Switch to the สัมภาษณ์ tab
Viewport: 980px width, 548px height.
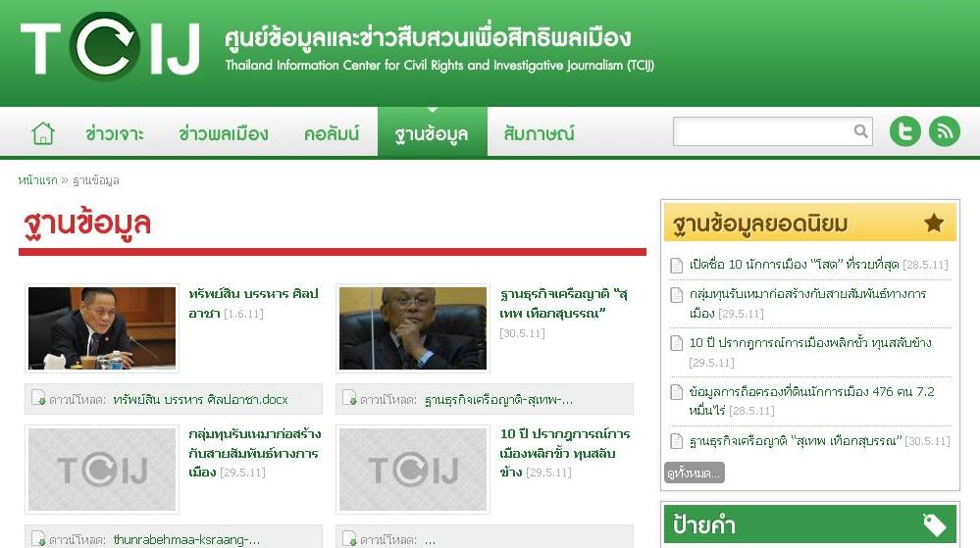coord(539,133)
